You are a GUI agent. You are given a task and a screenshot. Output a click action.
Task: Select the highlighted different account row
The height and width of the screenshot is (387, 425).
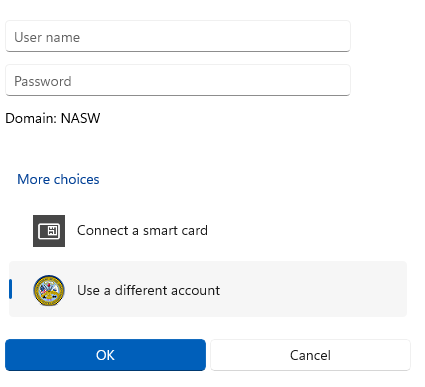point(208,289)
